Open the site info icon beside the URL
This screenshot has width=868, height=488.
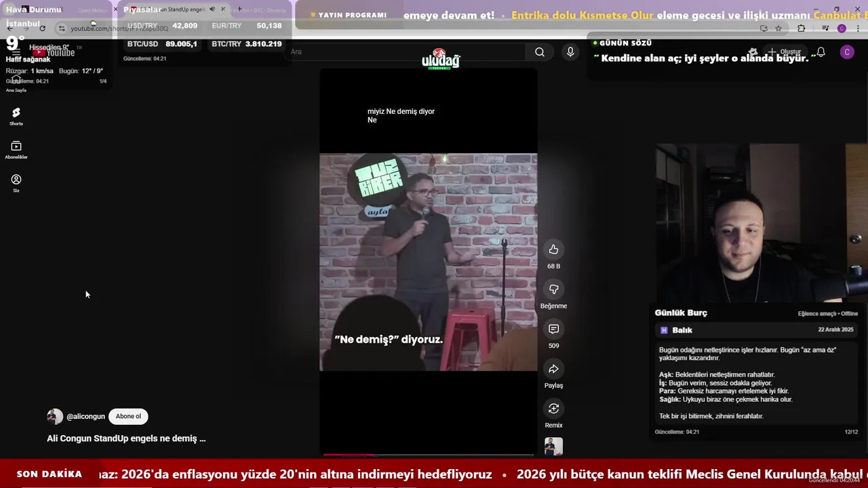tap(62, 28)
